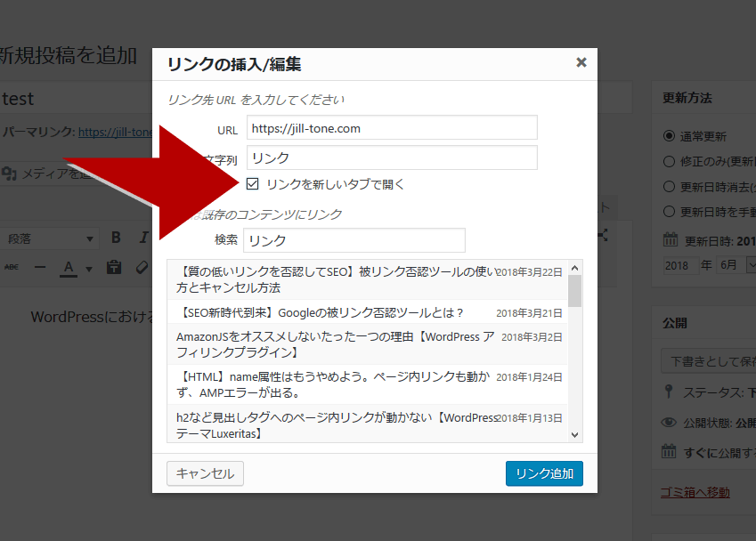The image size is (756, 541).
Task: Click the eye icon beside 公開状態
Action: [670, 423]
